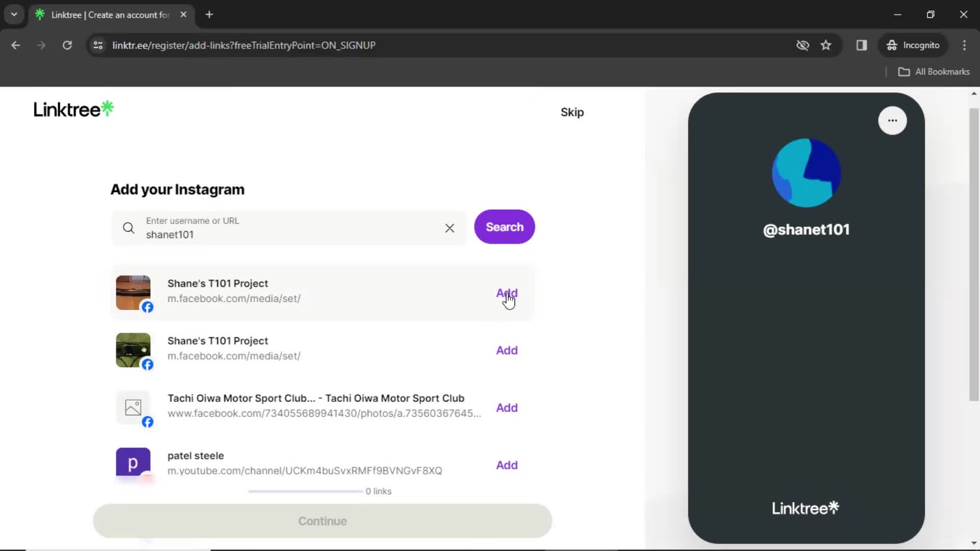Click the Continue button
This screenshot has height=551, width=980.
pyautogui.click(x=323, y=521)
